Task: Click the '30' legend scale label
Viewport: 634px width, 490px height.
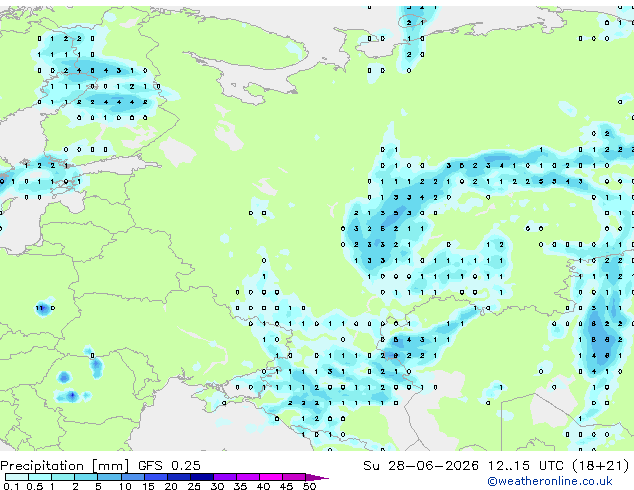Action: [x=217, y=486]
